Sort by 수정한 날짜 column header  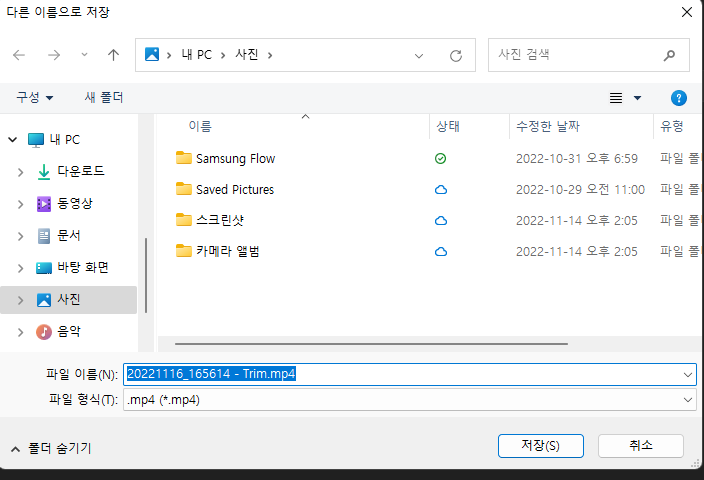click(x=548, y=126)
